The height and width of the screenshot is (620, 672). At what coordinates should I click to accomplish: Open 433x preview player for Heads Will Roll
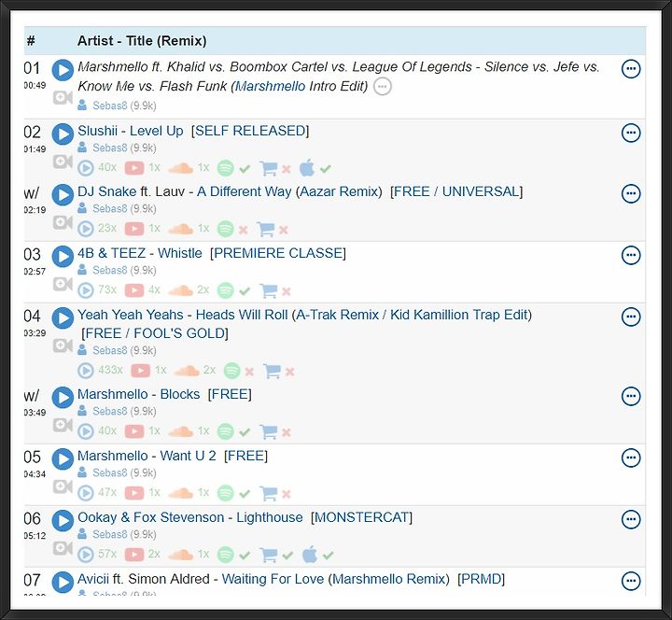[86, 371]
